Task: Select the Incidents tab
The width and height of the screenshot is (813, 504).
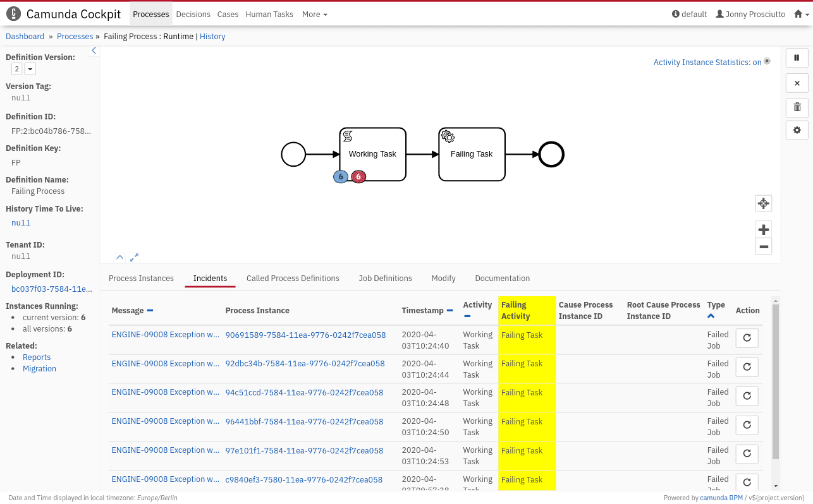Action: (x=210, y=278)
